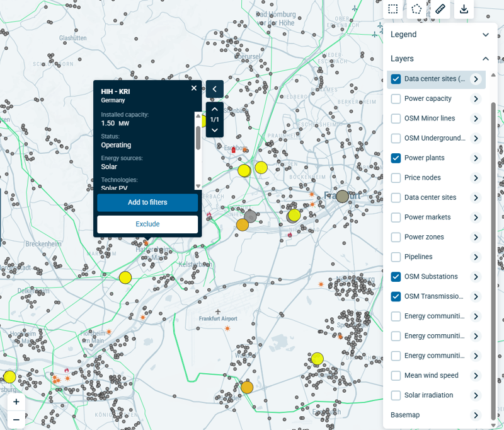Uncheck the Power plants layer
504x430 pixels.
pyautogui.click(x=396, y=158)
